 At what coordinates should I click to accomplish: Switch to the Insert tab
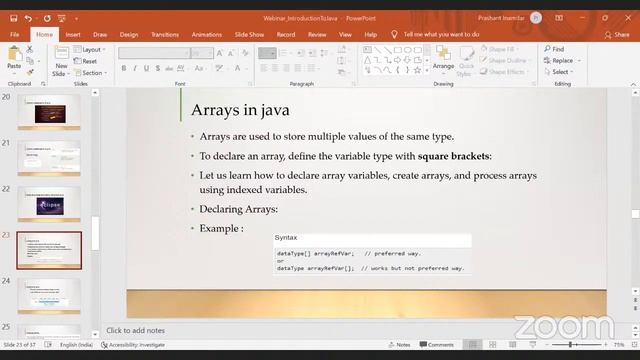coord(73,35)
